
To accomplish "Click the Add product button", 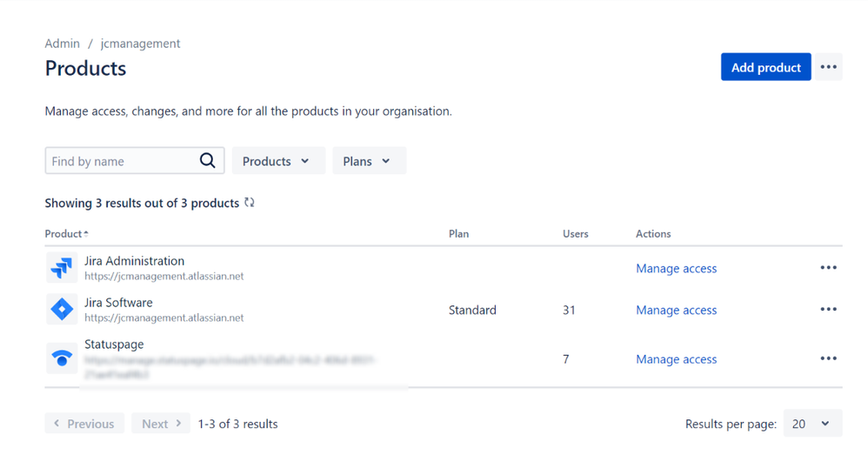I will pos(765,68).
